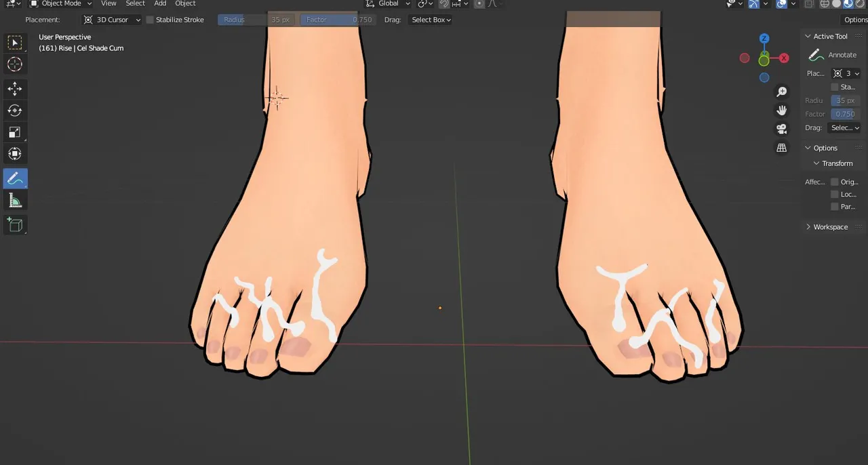This screenshot has height=465, width=868.
Task: Open selectability and visibility filter
Action: [x=734, y=4]
